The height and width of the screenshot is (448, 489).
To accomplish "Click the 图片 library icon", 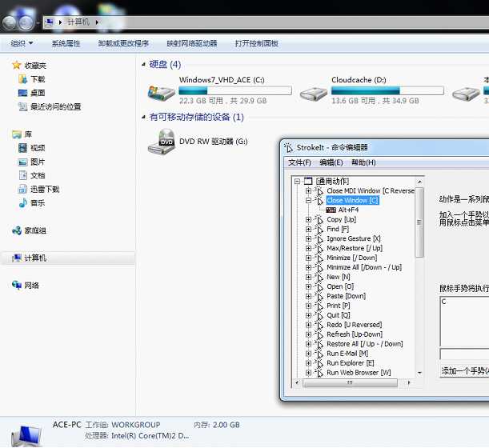I will point(22,162).
